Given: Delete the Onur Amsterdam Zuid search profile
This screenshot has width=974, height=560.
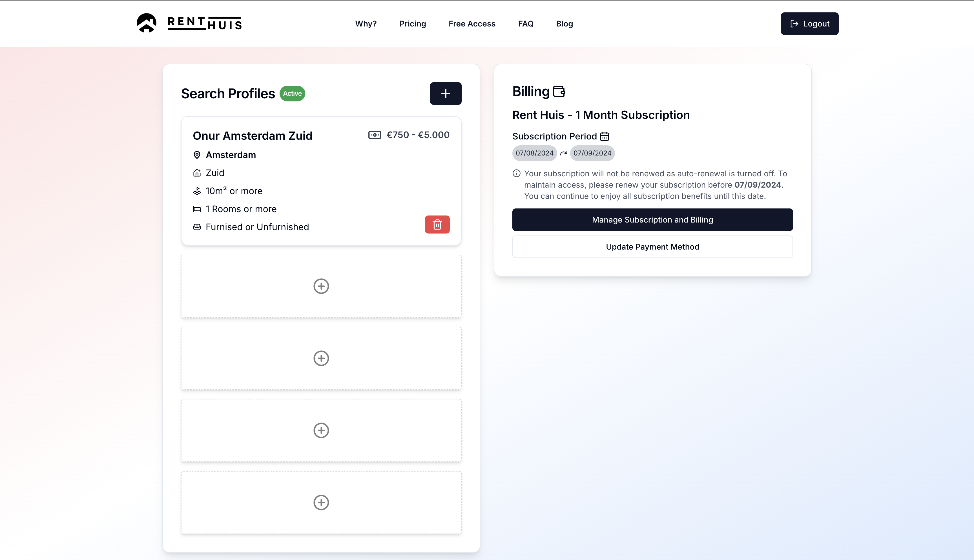Looking at the screenshot, I should pos(437,225).
